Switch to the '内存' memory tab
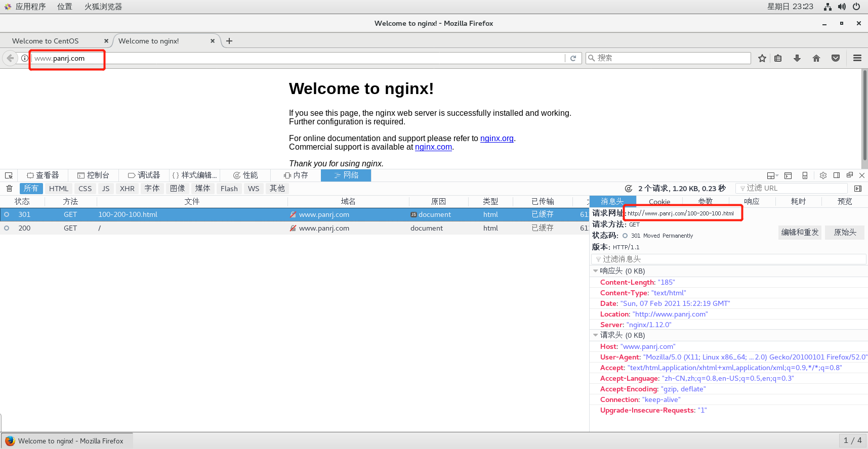 coord(296,175)
